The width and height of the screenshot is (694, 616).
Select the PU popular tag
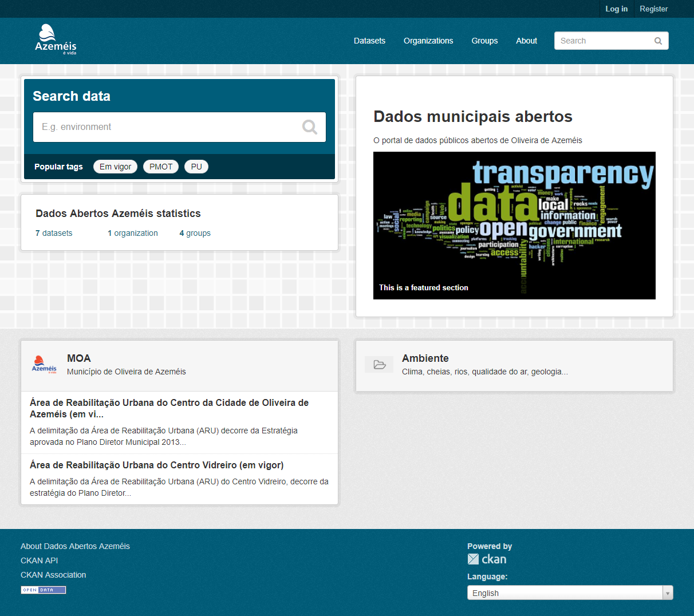coord(196,167)
